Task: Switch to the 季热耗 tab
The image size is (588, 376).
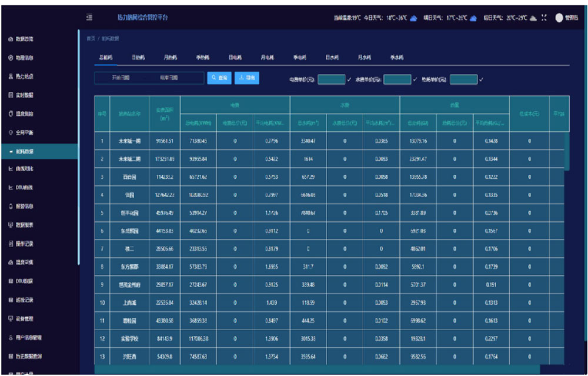Action: coord(202,58)
